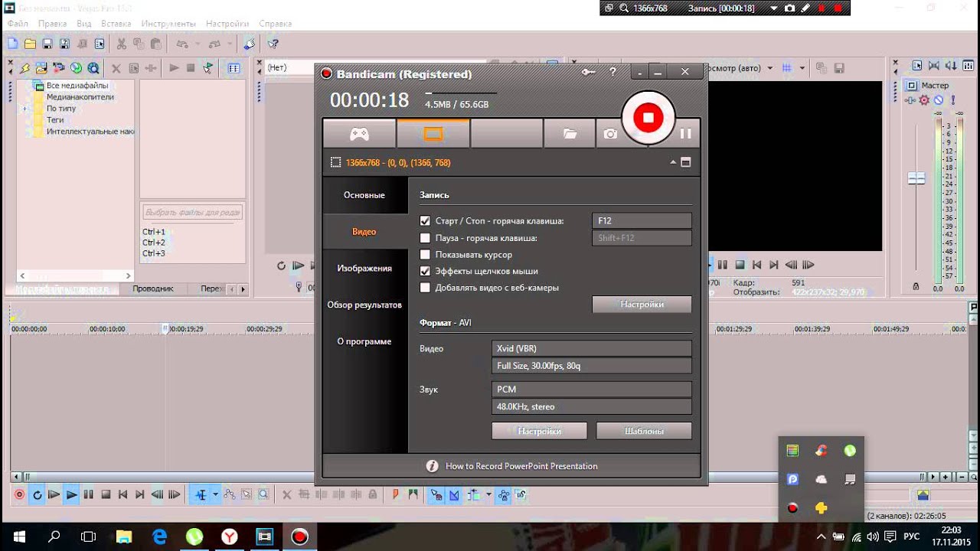Open grid overlay dropdown arrow in preview
The width and height of the screenshot is (980, 551).
click(x=802, y=68)
